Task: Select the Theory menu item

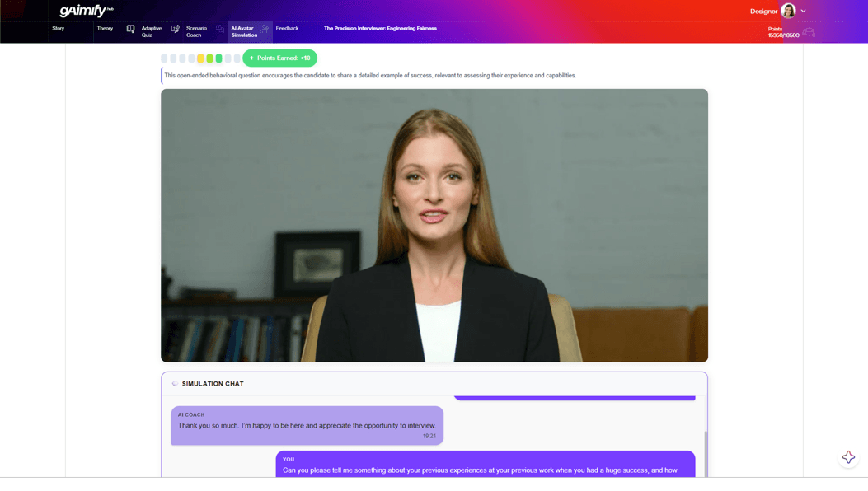Action: pyautogui.click(x=106, y=27)
